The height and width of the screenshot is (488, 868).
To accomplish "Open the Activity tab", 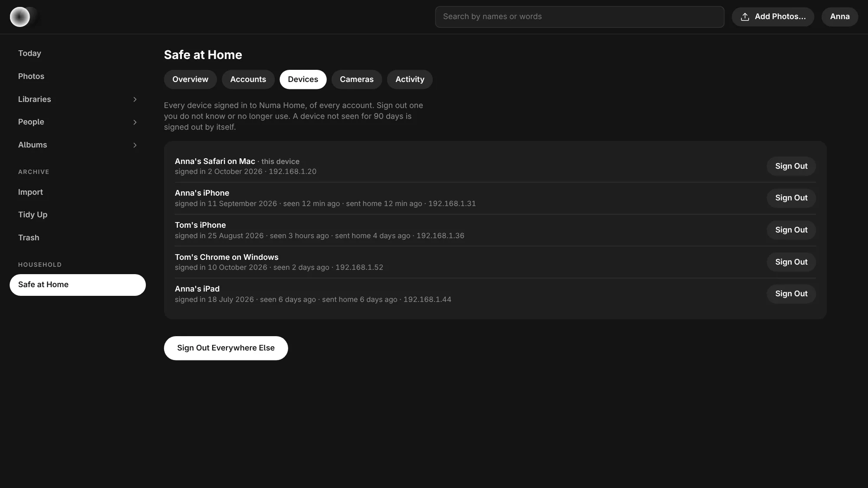I will tap(410, 79).
